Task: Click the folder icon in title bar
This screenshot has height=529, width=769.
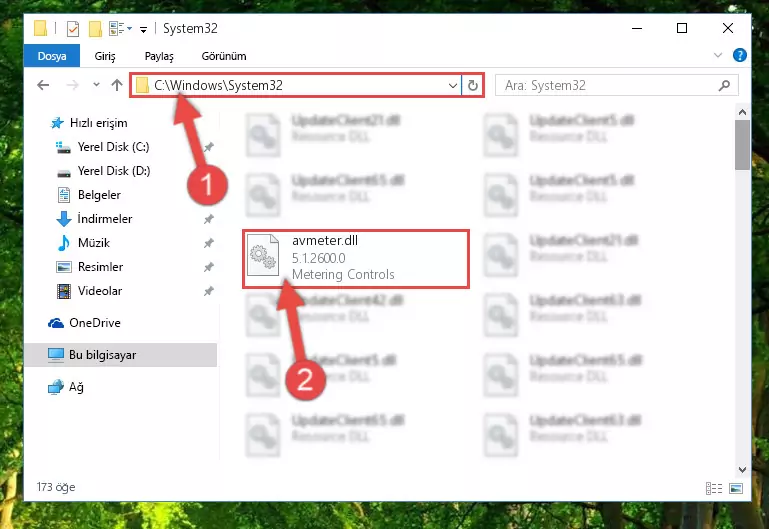Action: [41, 28]
